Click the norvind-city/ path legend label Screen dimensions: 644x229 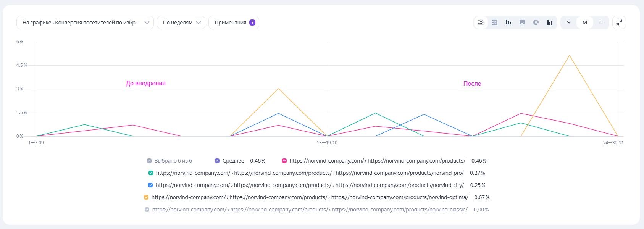(x=310, y=185)
